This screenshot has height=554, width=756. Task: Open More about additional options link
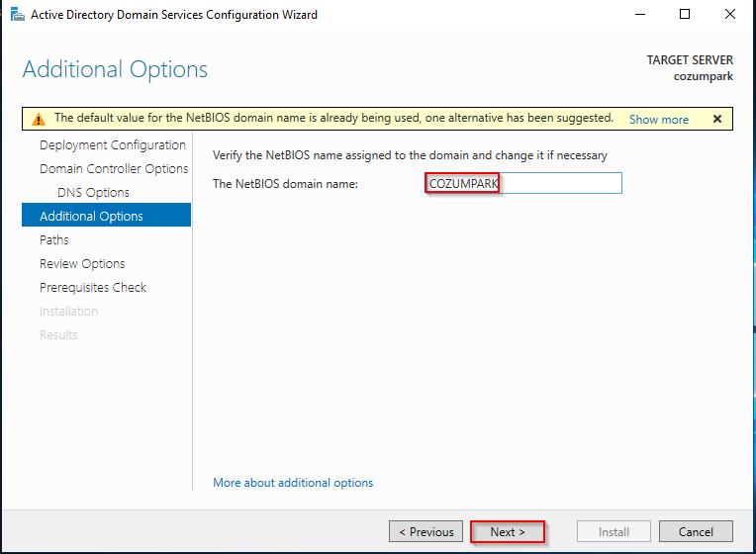293,483
